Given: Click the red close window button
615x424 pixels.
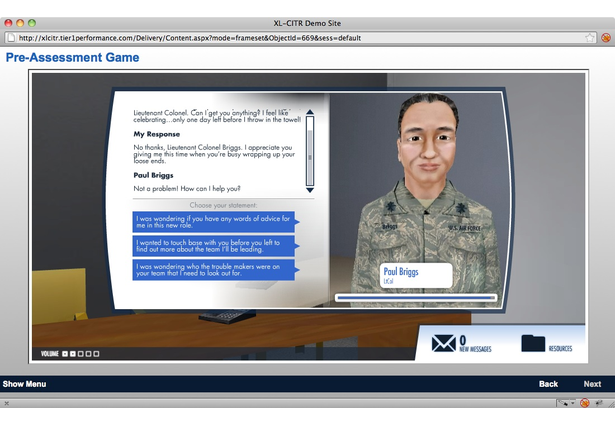Looking at the screenshot, I should click(x=8, y=23).
